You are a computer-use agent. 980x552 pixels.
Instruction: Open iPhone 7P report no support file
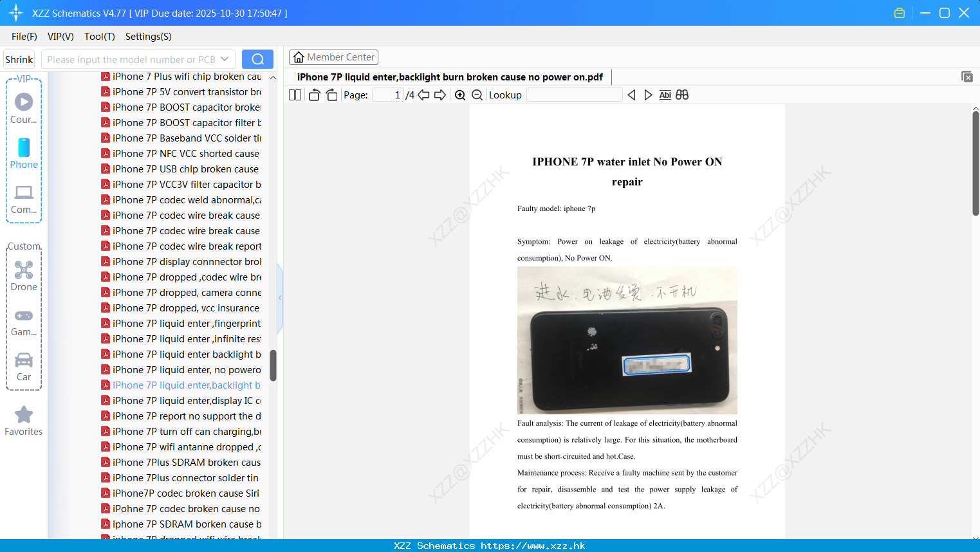(x=181, y=416)
